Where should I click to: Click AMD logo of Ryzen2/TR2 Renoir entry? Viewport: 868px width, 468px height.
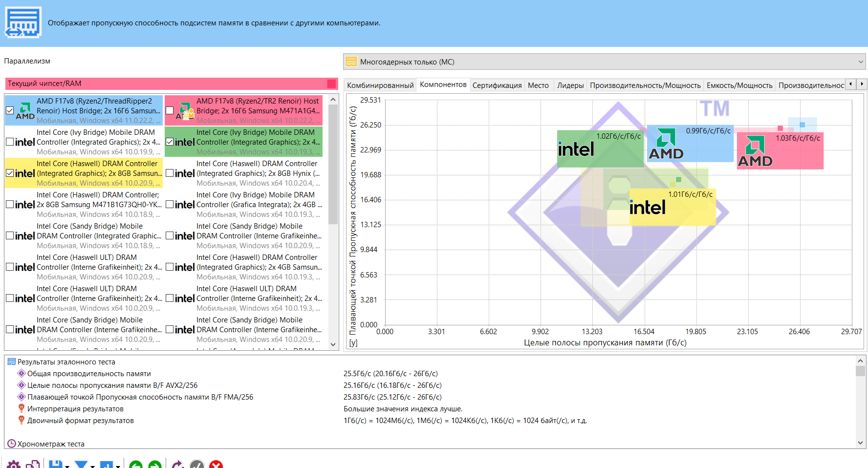(185, 111)
